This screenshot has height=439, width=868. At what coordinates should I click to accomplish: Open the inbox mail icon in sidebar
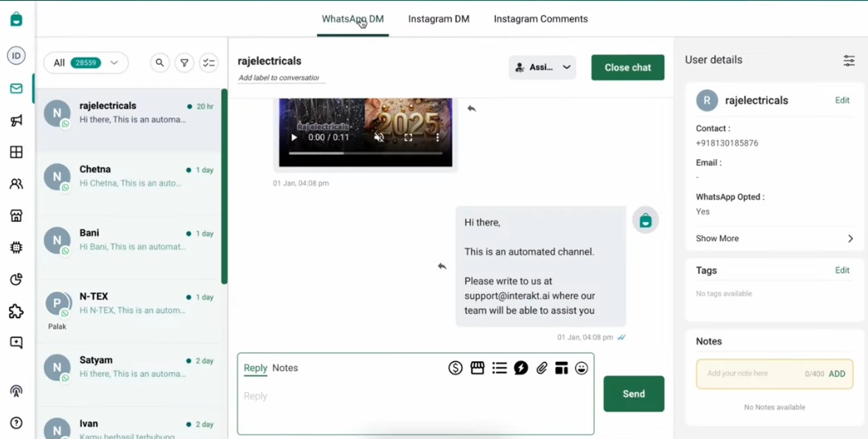pos(17,89)
